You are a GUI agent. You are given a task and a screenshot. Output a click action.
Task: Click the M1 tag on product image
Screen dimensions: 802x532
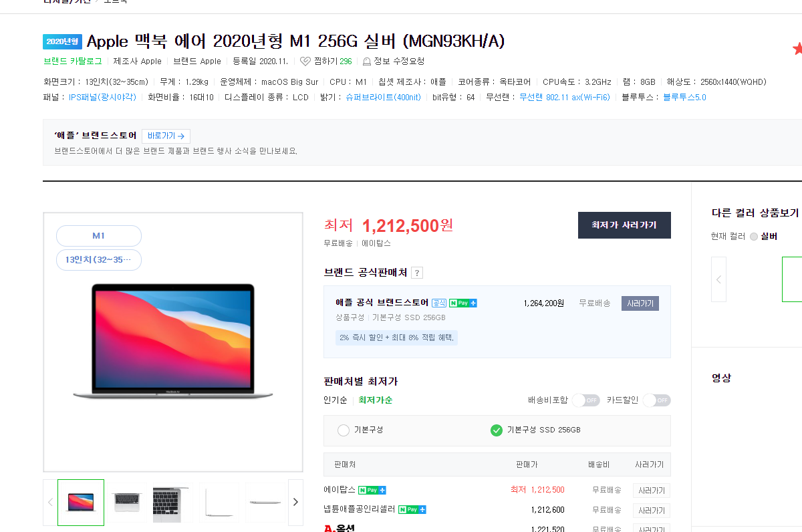click(99, 236)
